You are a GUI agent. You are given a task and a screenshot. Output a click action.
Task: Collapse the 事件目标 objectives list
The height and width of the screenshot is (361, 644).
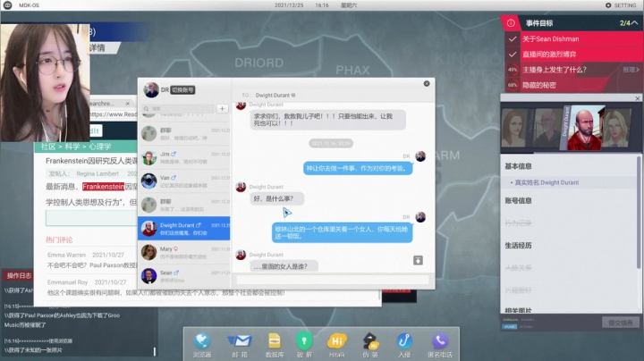pos(634,23)
